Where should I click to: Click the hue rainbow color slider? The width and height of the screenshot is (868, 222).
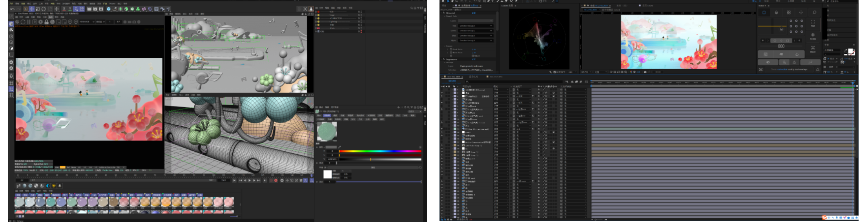coord(380,151)
